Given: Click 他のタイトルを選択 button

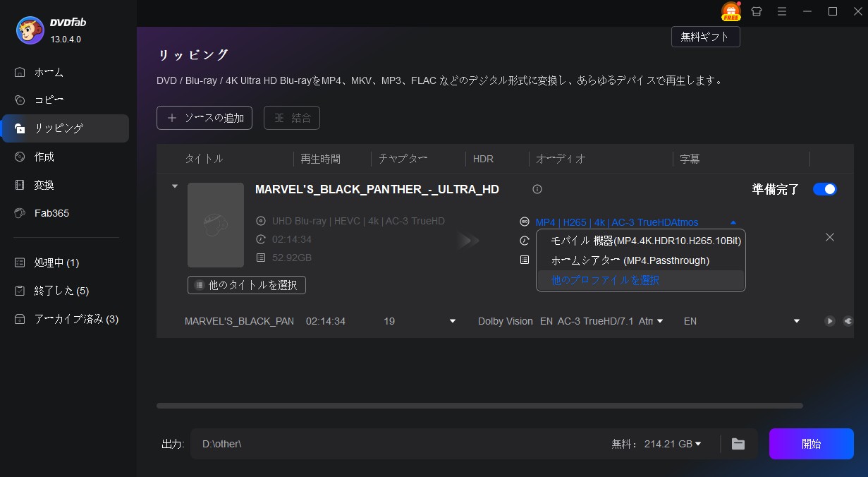Looking at the screenshot, I should pos(247,285).
